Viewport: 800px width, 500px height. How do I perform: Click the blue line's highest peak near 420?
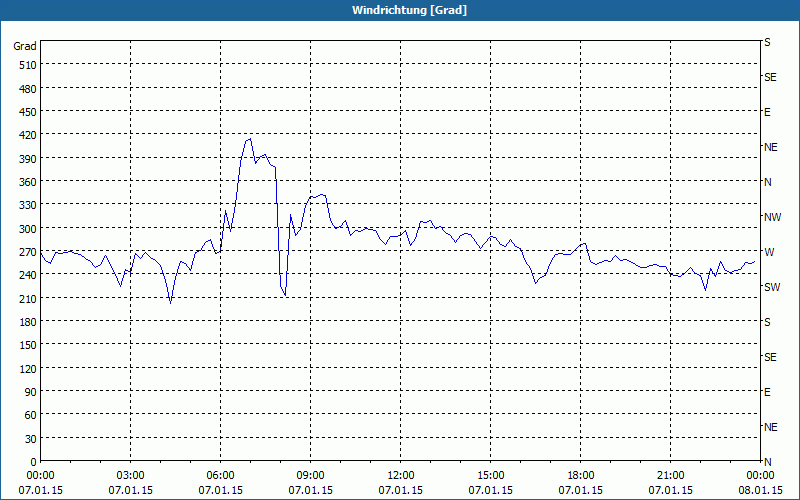pos(250,139)
